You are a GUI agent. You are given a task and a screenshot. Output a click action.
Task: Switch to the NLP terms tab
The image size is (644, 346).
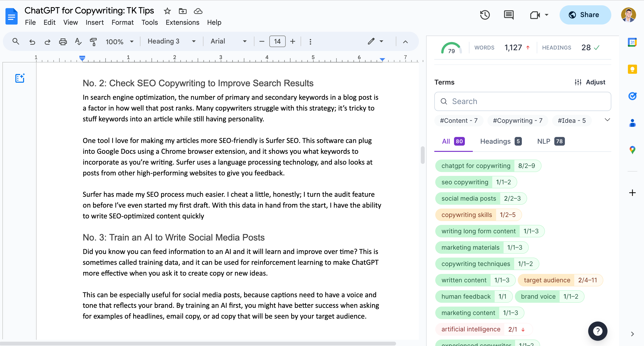click(x=550, y=141)
